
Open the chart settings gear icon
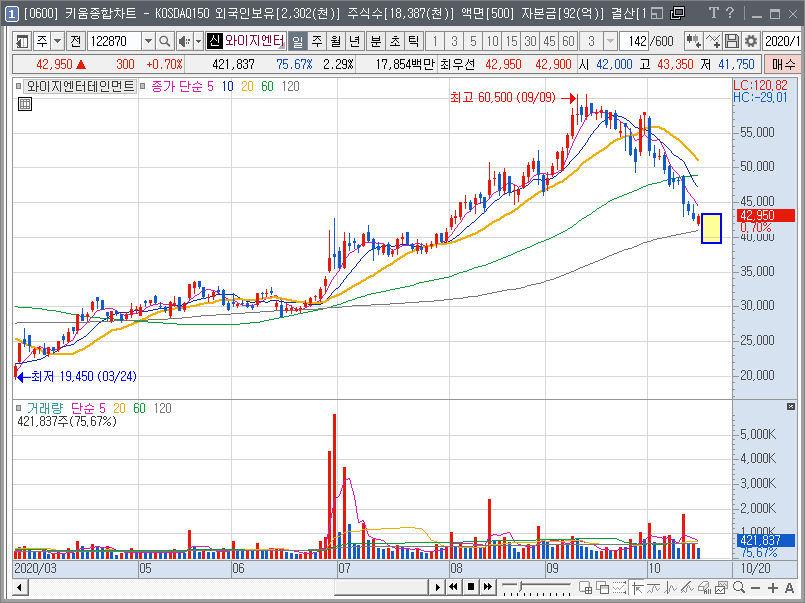click(751, 41)
